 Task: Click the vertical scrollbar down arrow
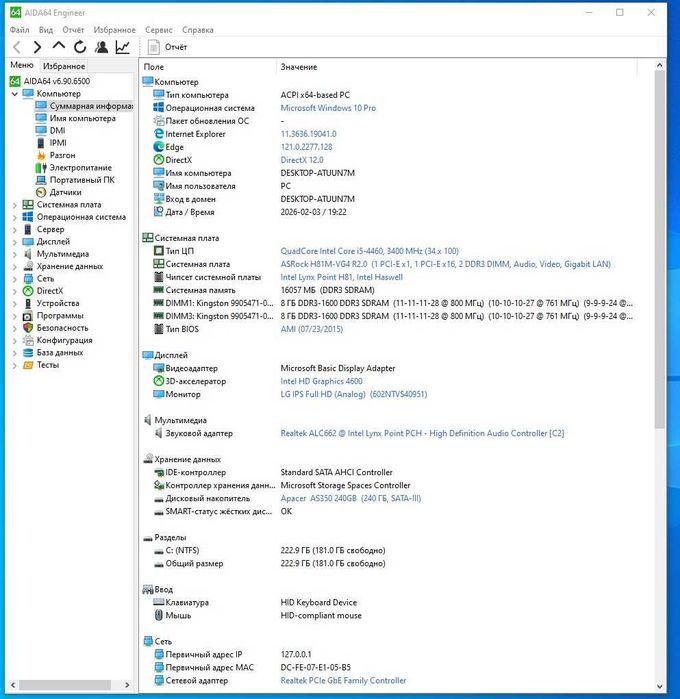point(659,687)
